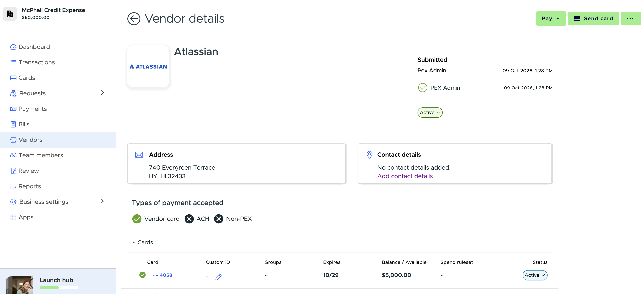Click the green check next to card 4058
This screenshot has height=294, width=644.
142,275
